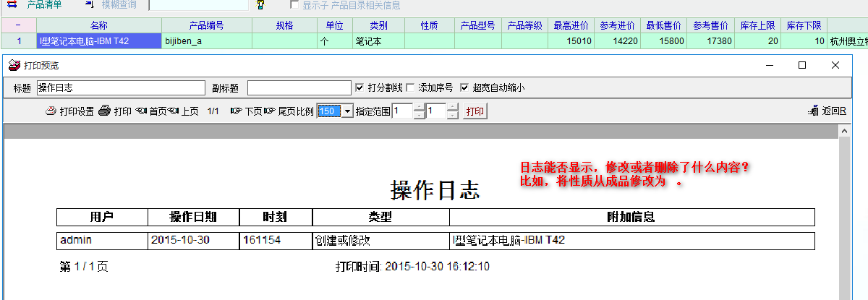The image size is (868, 300).
Task: Click 返回 return icon
Action: [x=813, y=111]
